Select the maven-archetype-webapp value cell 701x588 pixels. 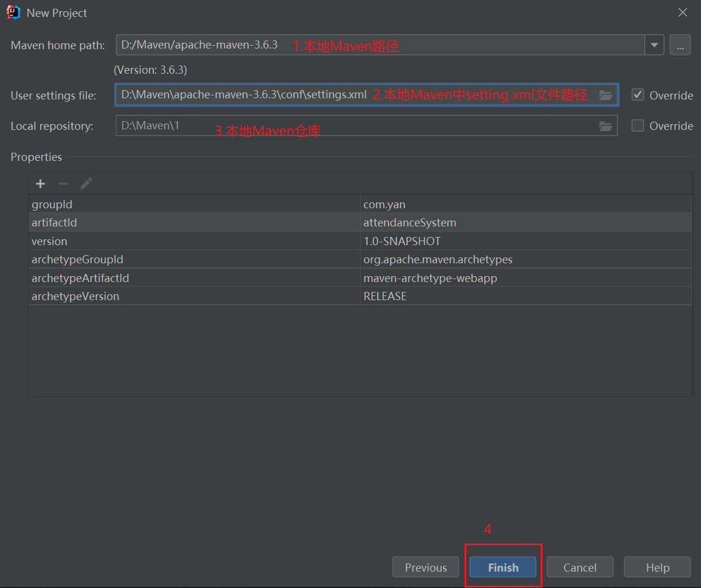point(526,278)
